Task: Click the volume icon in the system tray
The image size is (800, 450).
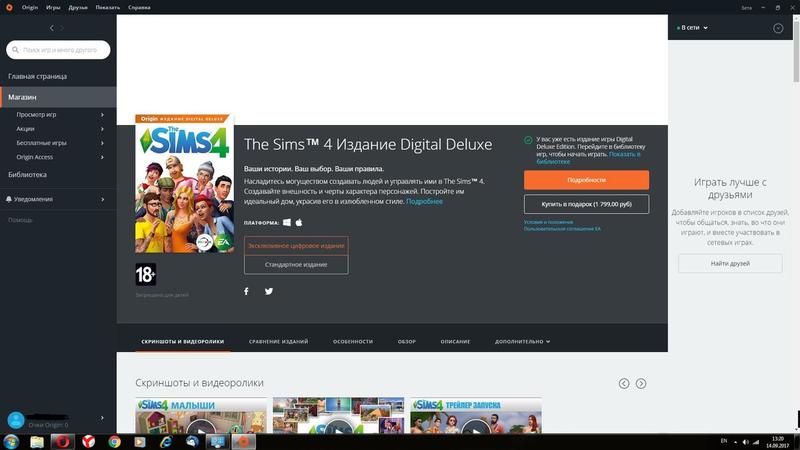Action: pyautogui.click(x=745, y=442)
